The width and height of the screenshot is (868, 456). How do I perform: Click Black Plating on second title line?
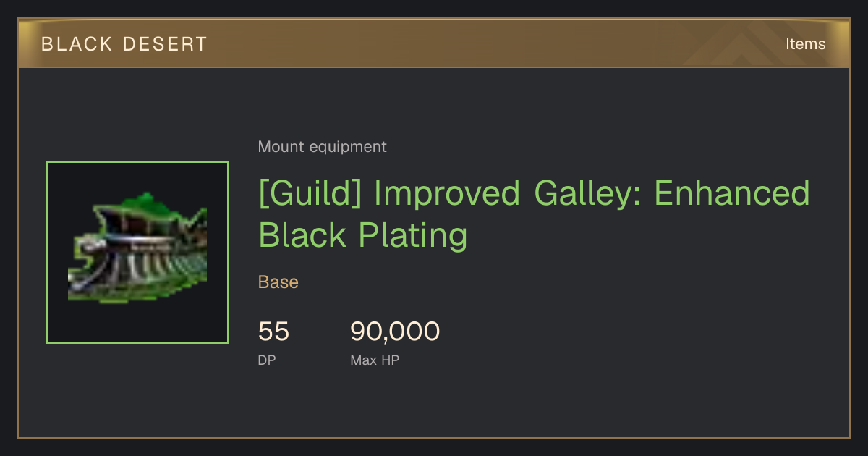[x=363, y=236]
